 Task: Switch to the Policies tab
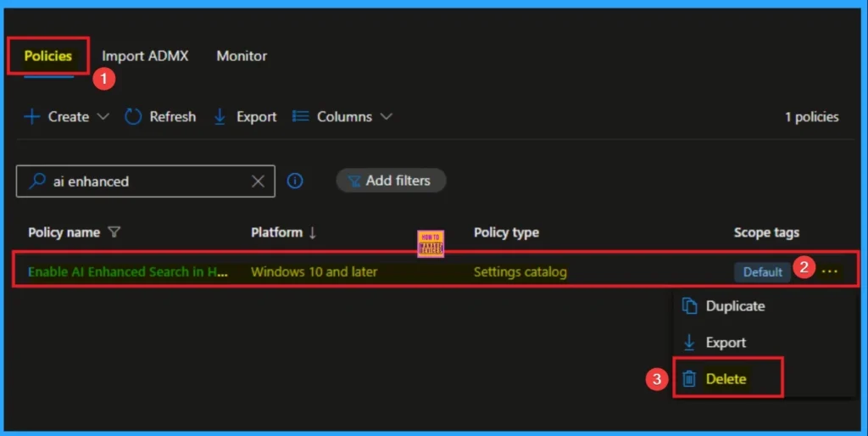[48, 56]
